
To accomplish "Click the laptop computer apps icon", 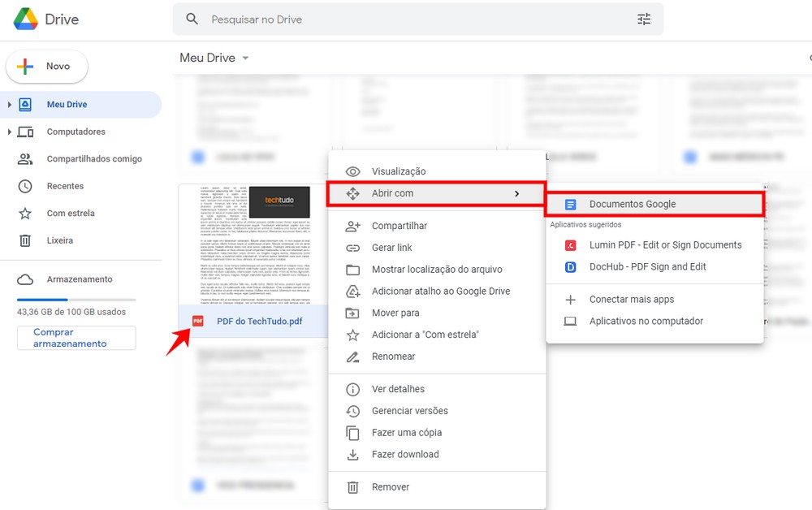I will 570,322.
